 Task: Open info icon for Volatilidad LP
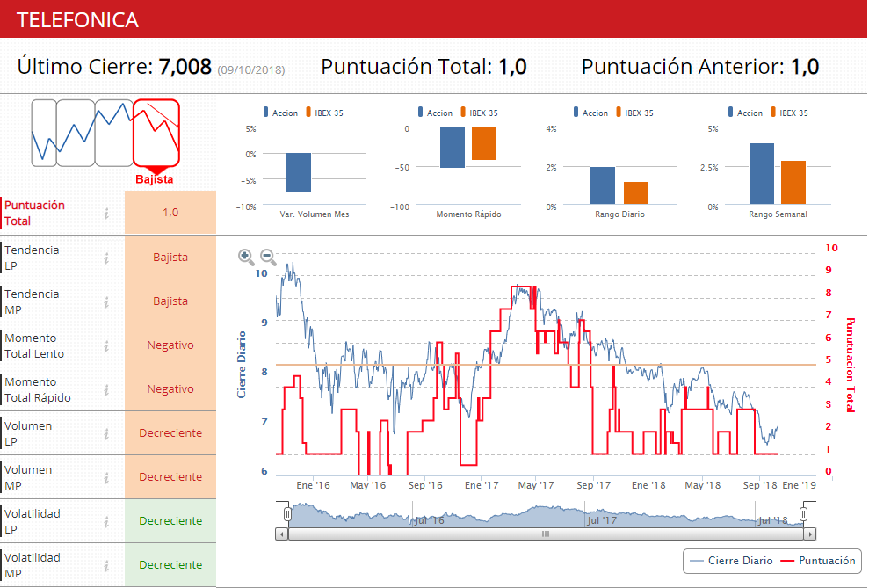(106, 522)
